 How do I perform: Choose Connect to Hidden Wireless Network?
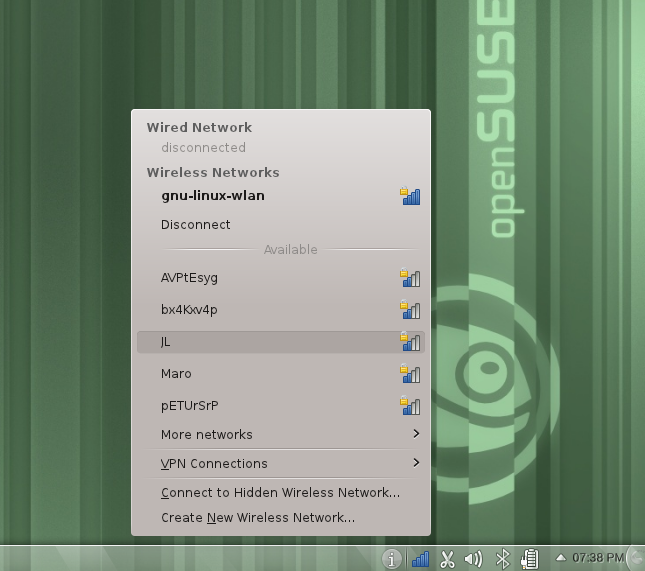coord(281,492)
